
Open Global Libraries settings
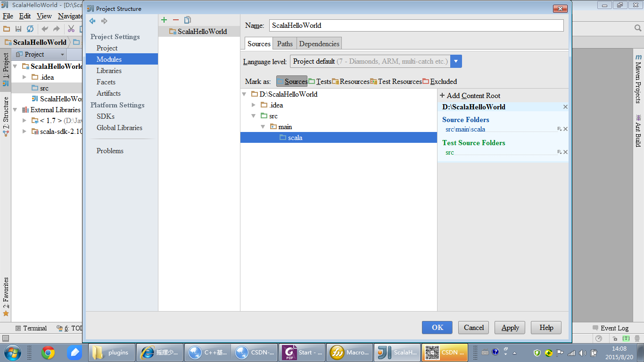tap(119, 128)
